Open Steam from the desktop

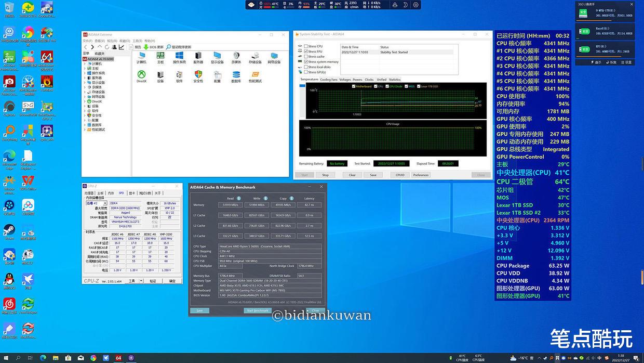click(9, 230)
